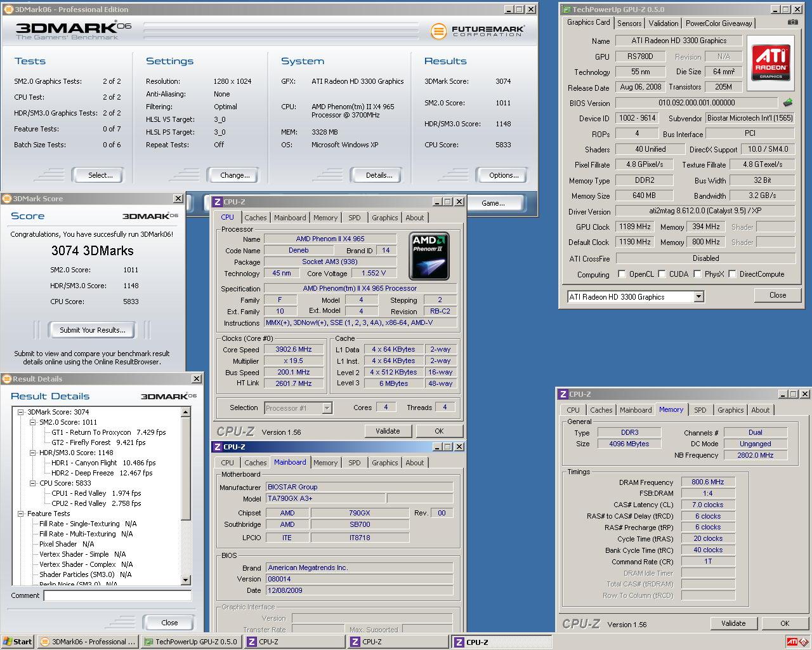
Task: Click the BIOS upload chip icon in GPU-Z
Action: (787, 102)
